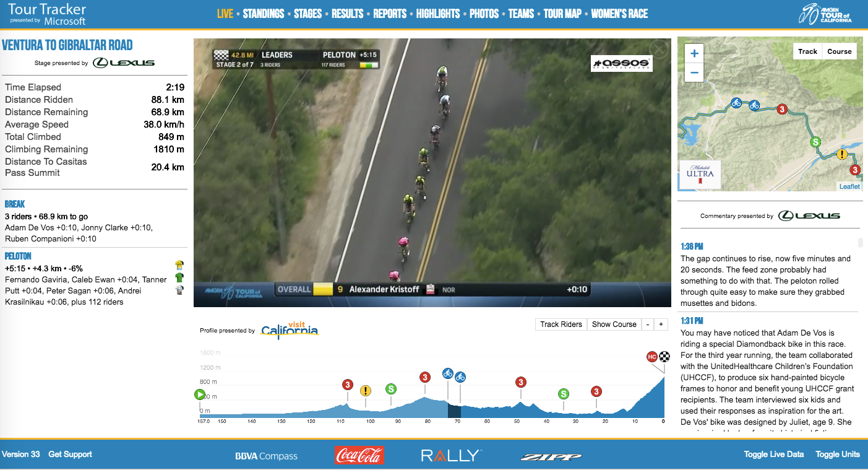Select the yellow warning marker on the elevation profile

point(366,391)
